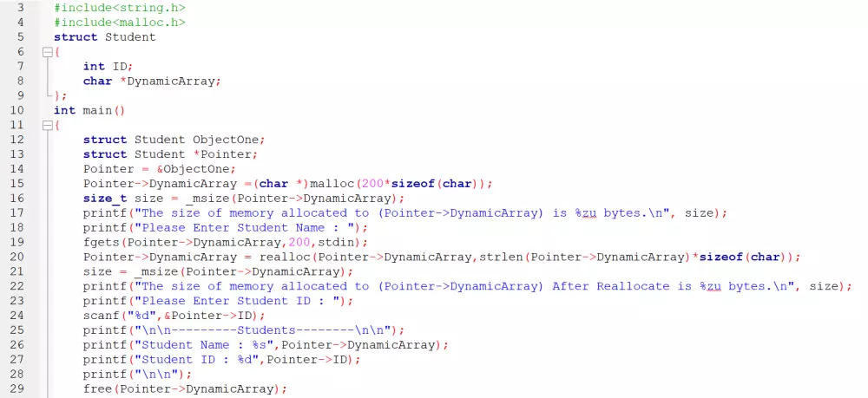The width and height of the screenshot is (868, 398).
Task: Click line number 16 in gutter
Action: [17, 198]
